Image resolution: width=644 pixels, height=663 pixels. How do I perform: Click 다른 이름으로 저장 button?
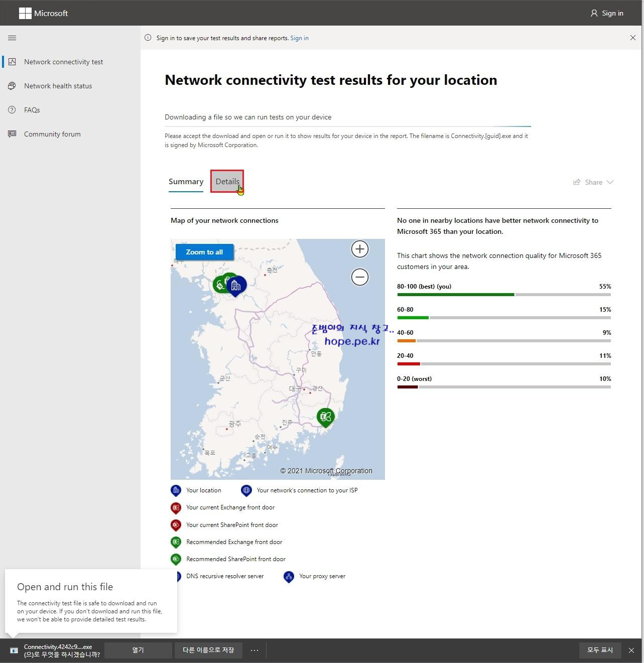(x=208, y=650)
